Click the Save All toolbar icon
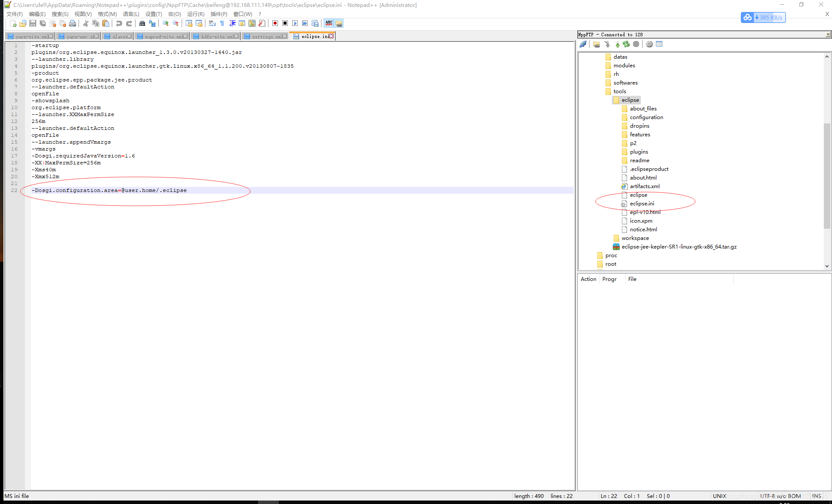 (x=43, y=23)
